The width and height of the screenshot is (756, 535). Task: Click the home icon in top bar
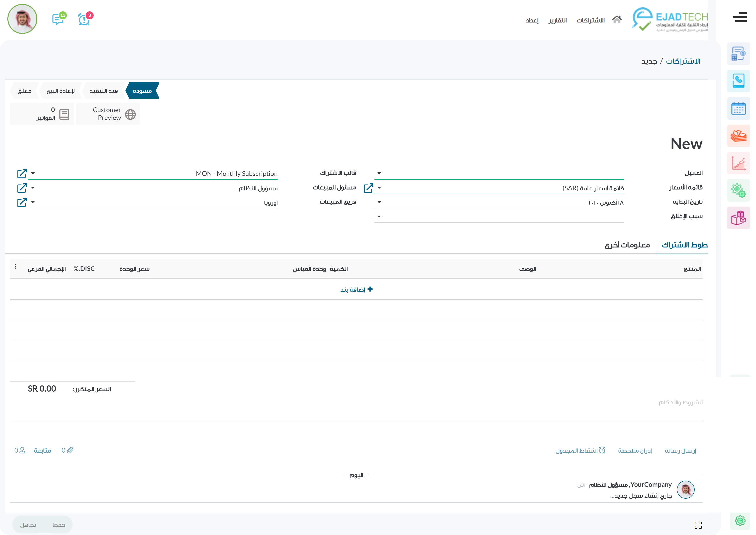coord(617,20)
